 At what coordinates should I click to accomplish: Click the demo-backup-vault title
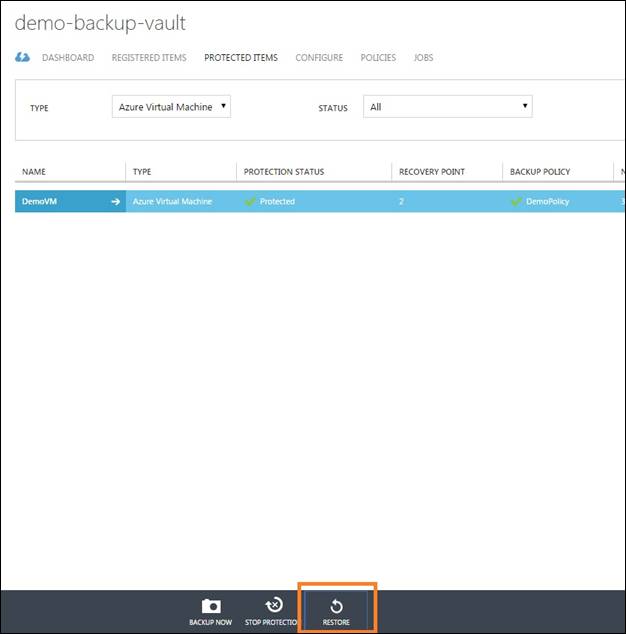coord(100,23)
